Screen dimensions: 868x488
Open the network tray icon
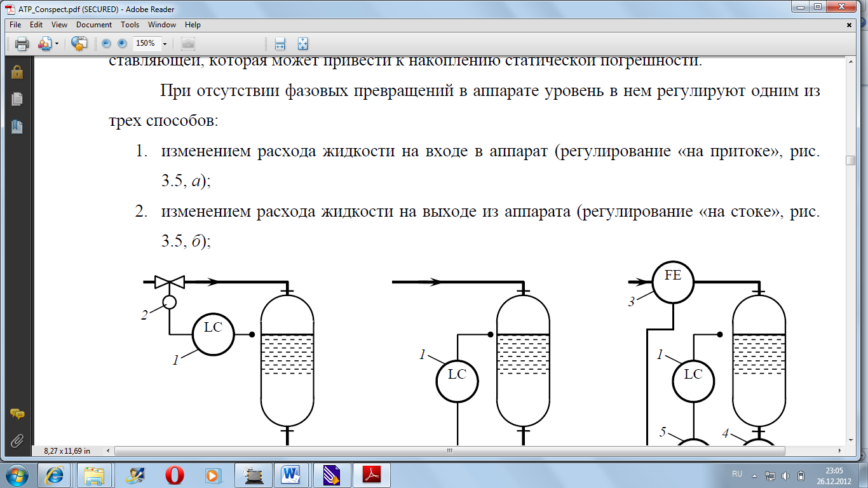pos(771,475)
